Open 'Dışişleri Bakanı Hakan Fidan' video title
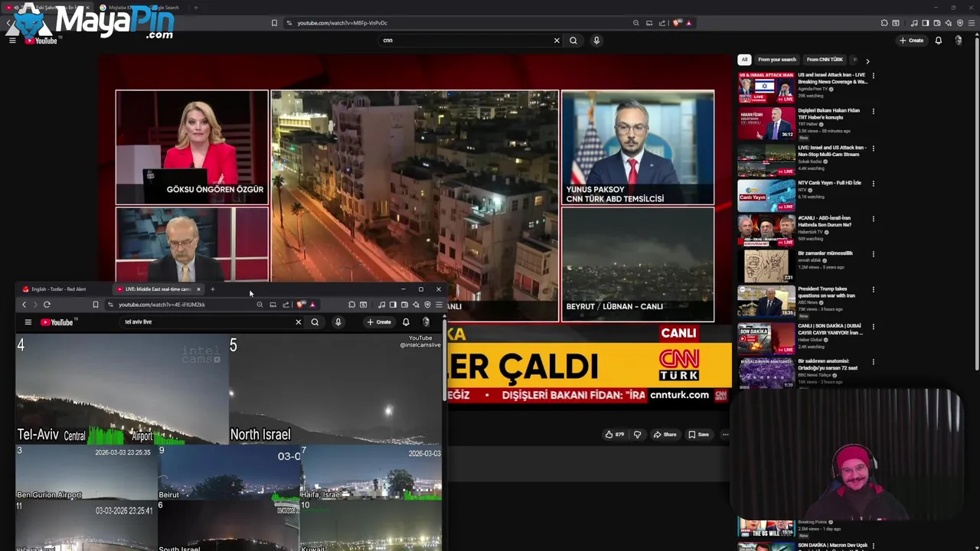The image size is (980, 551). coord(829,114)
